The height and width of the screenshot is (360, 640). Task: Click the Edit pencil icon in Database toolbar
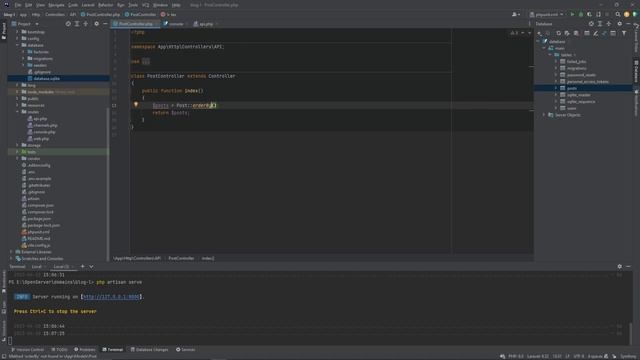tap(596, 33)
